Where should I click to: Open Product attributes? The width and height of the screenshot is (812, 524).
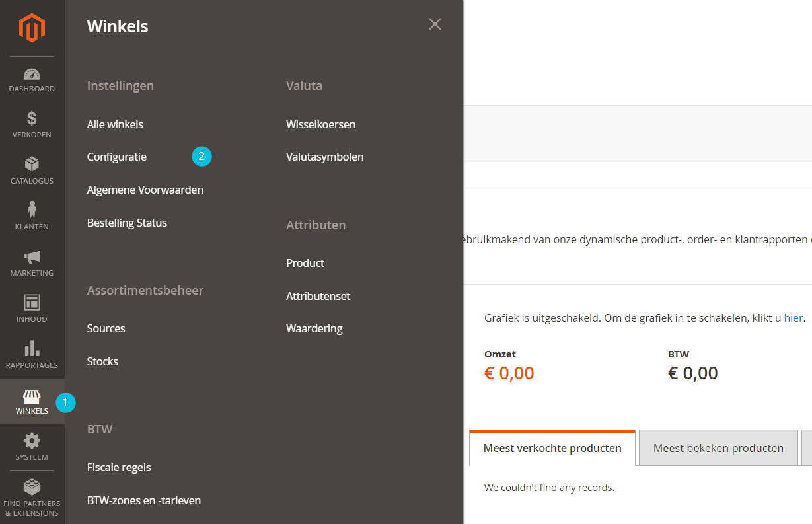(305, 263)
